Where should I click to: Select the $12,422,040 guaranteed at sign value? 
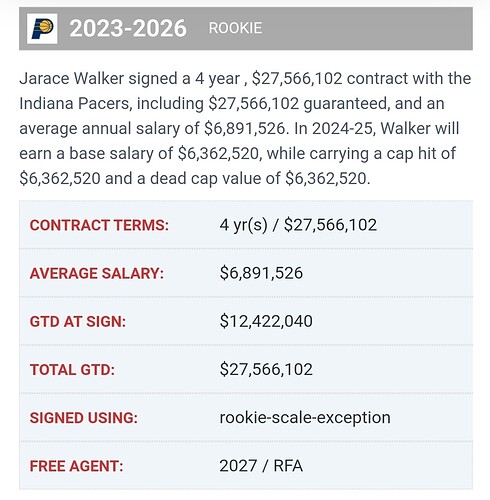(x=266, y=321)
